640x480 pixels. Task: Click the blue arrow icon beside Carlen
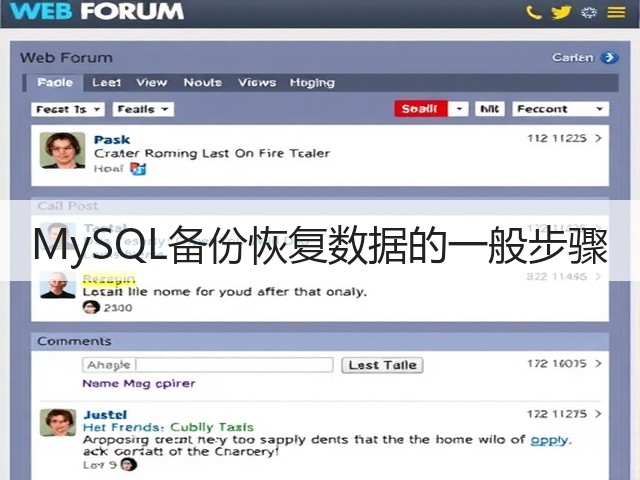(609, 58)
